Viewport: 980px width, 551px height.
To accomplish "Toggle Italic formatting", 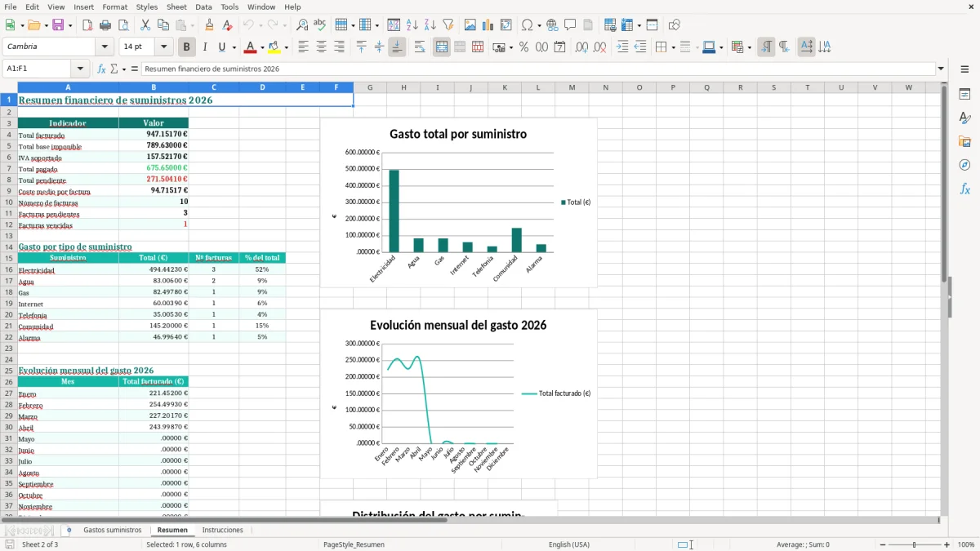I will [205, 47].
